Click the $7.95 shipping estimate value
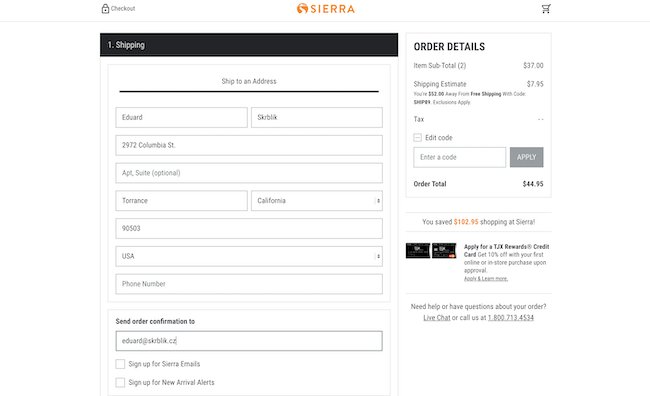The height and width of the screenshot is (396, 650). (535, 84)
